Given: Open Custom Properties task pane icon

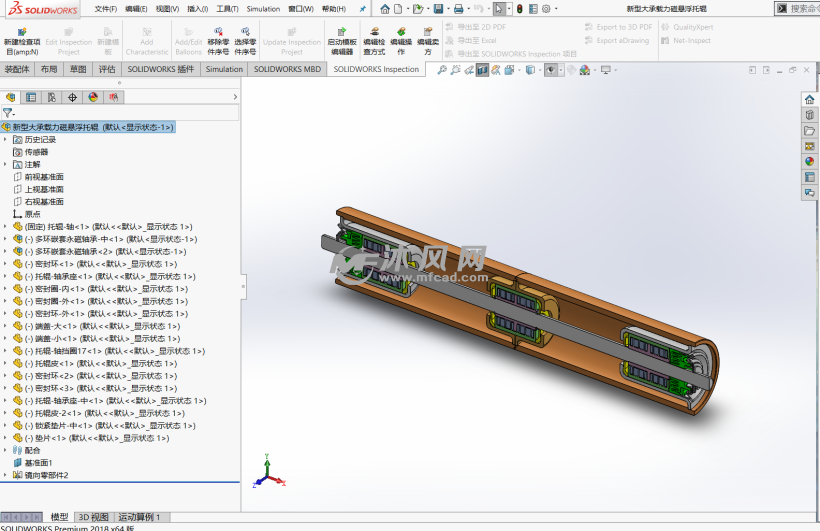Looking at the screenshot, I should 810,177.
